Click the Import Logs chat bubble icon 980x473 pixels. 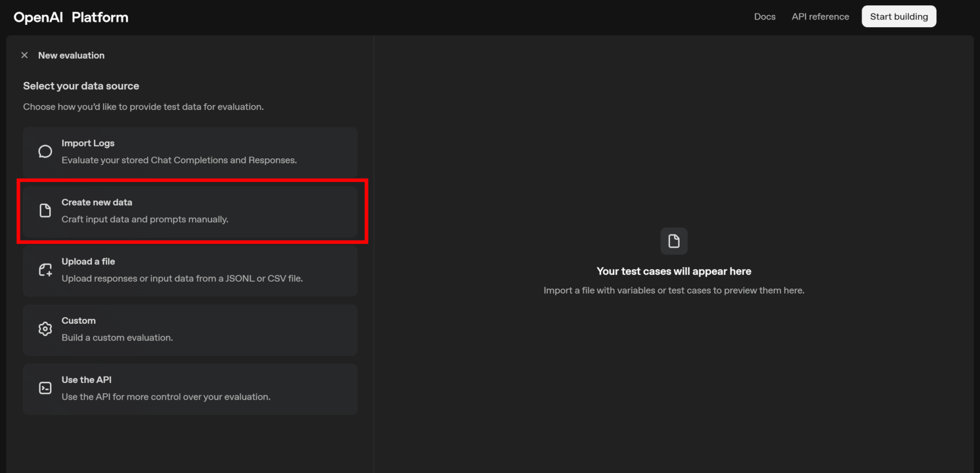pyautogui.click(x=45, y=152)
